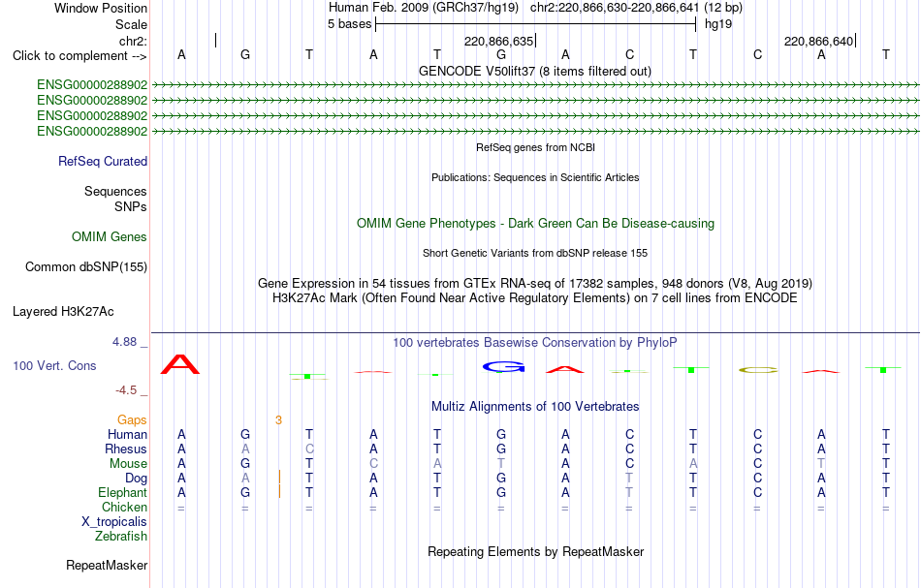Image resolution: width=921 pixels, height=588 pixels.
Task: Open the Layered H3K27Ac track label
Action: (63, 312)
